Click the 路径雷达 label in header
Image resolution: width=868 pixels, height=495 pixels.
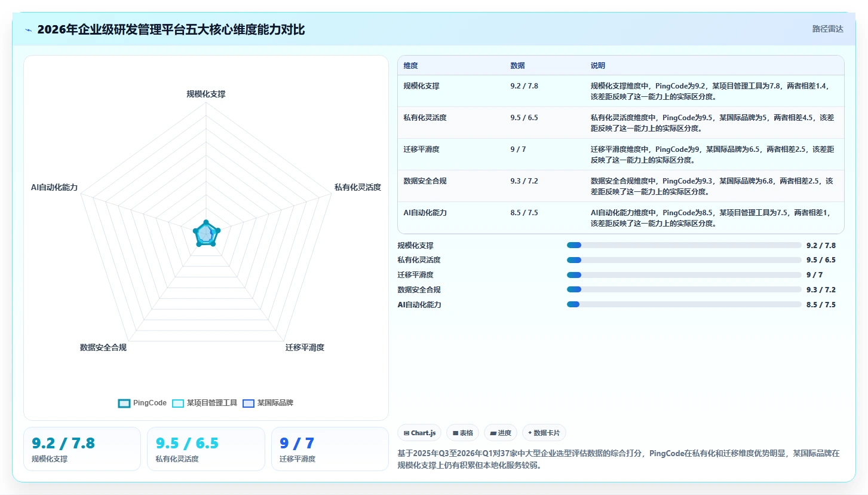(828, 29)
